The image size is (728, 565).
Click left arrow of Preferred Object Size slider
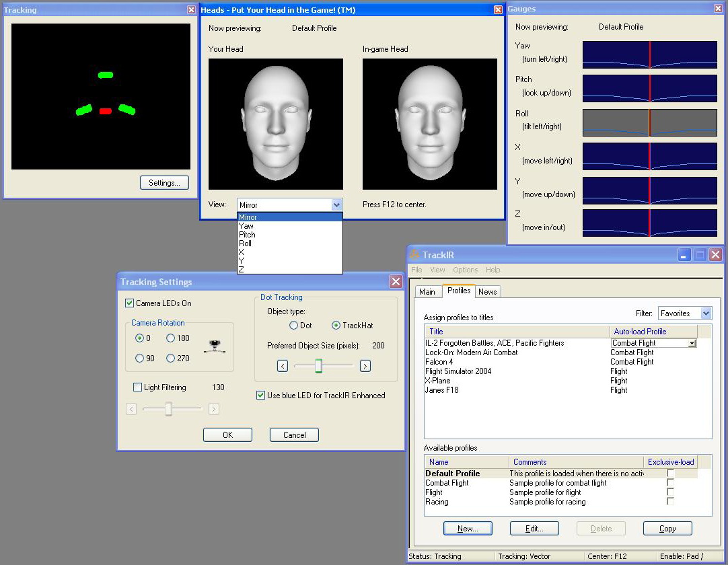click(283, 366)
